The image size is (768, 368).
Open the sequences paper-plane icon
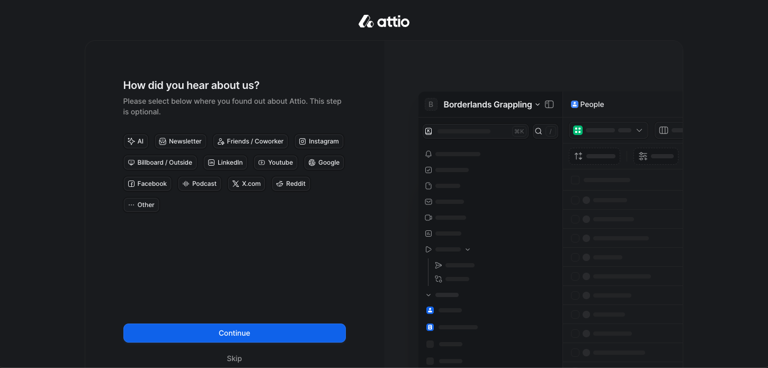pos(438,265)
